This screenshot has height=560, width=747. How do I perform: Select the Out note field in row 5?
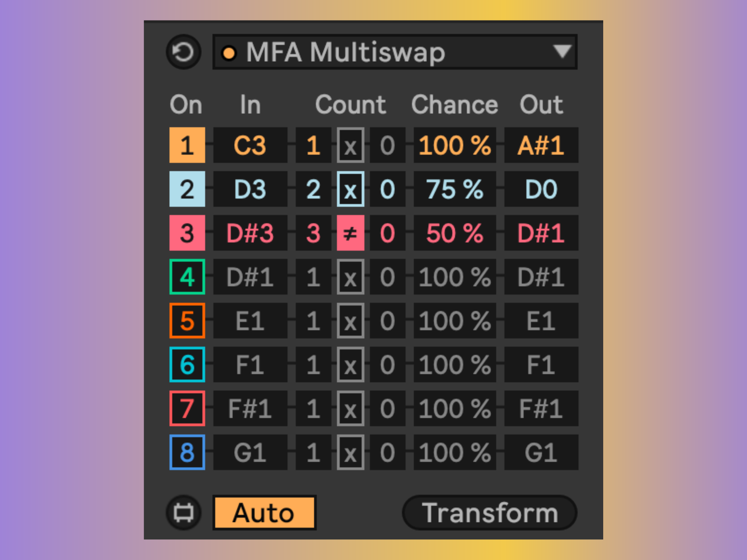[x=541, y=321]
